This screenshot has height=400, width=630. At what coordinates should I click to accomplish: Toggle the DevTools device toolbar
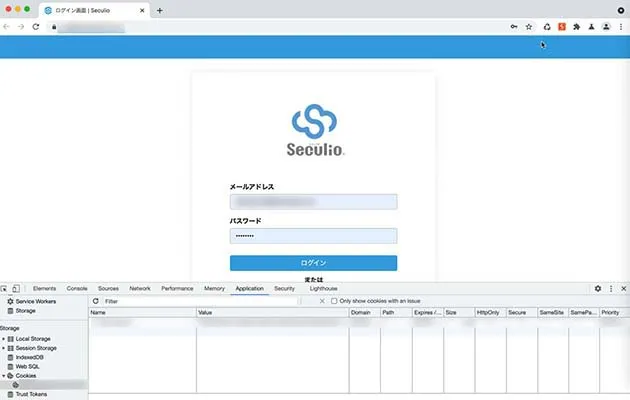point(16,288)
